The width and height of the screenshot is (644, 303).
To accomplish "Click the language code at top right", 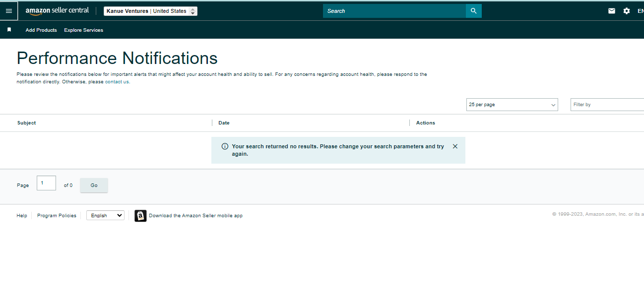I will [x=641, y=11].
